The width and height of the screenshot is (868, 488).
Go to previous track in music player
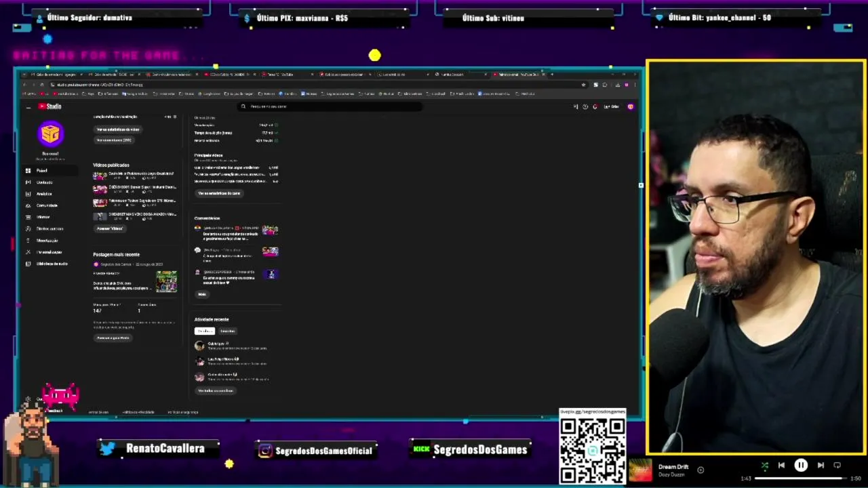781,466
